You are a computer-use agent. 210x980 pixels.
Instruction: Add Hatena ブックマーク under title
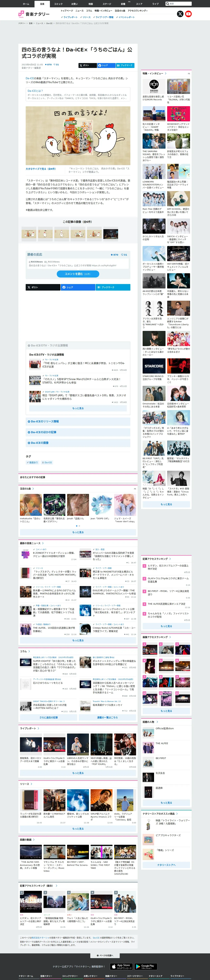[x=125, y=65]
